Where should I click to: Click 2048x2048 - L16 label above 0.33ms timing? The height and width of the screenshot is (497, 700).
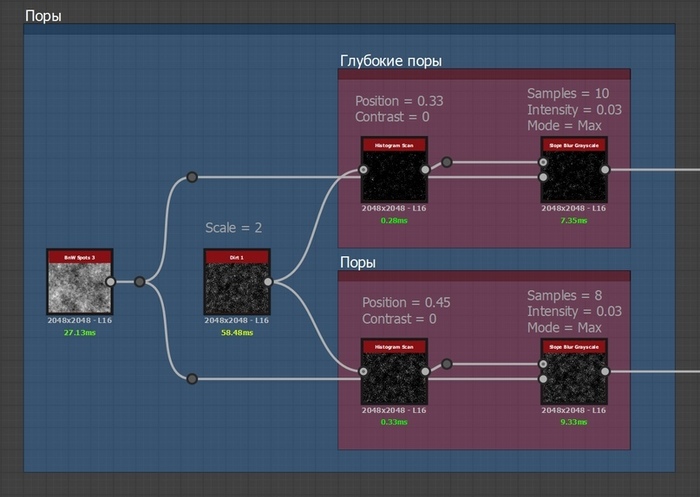tap(394, 410)
